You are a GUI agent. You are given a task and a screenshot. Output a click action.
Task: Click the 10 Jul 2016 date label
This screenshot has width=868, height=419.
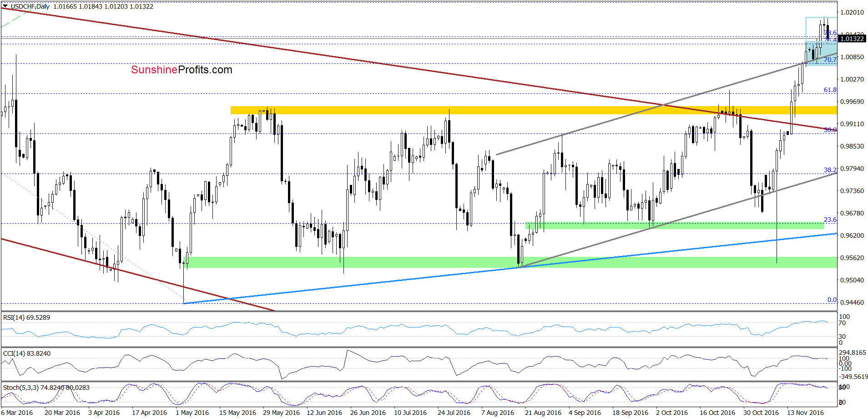pyautogui.click(x=410, y=413)
